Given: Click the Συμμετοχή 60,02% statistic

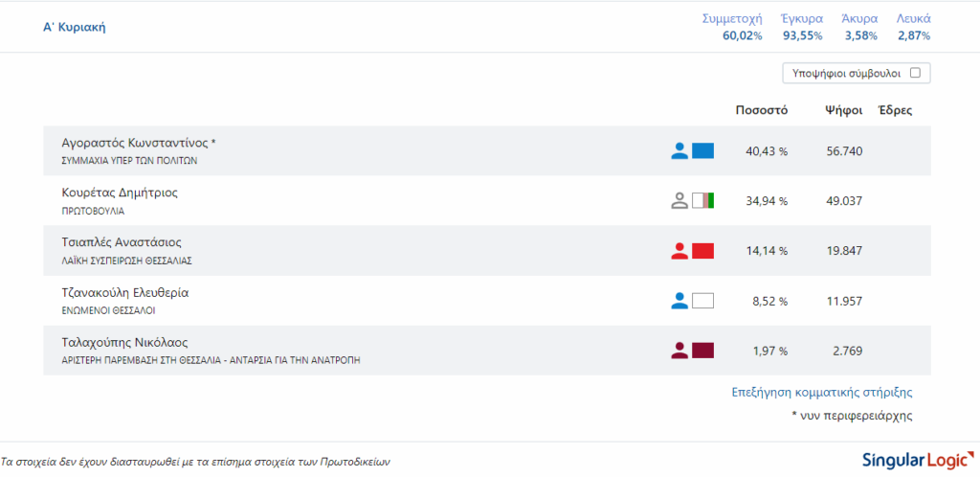Looking at the screenshot, I should (732, 27).
